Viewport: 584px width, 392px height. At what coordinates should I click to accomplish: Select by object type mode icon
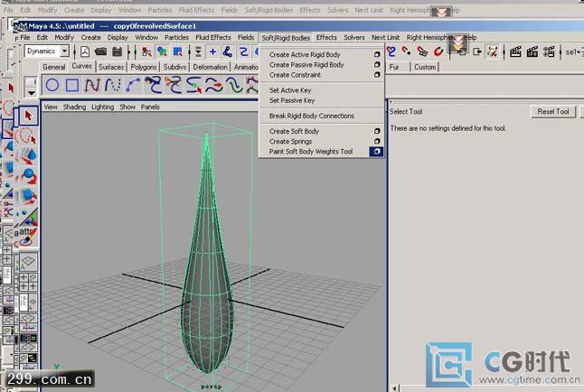pyautogui.click(x=162, y=51)
